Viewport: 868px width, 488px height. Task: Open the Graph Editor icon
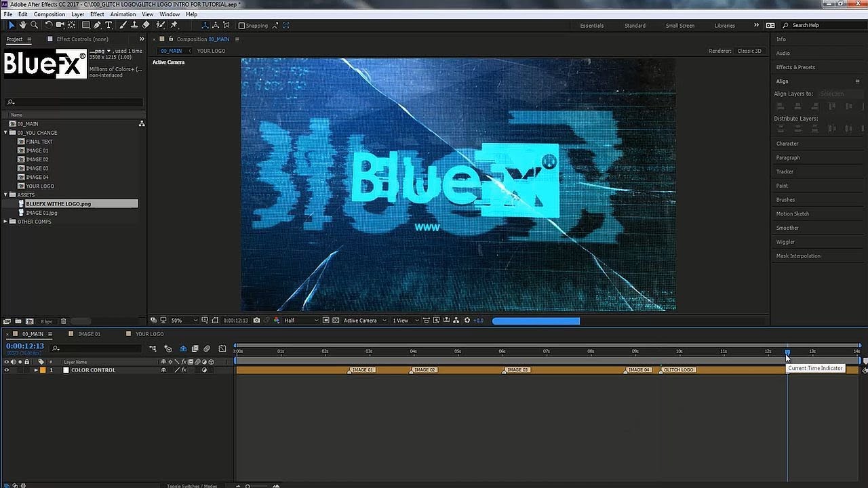(x=222, y=348)
